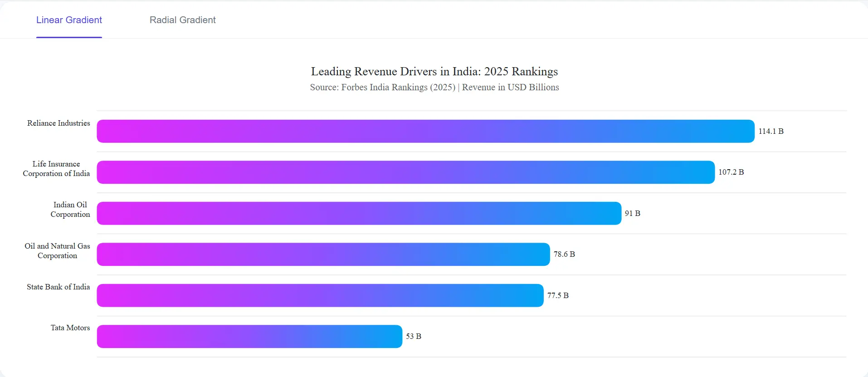Select the Indian Oil Corporation bar
The image size is (868, 377).
tap(359, 213)
